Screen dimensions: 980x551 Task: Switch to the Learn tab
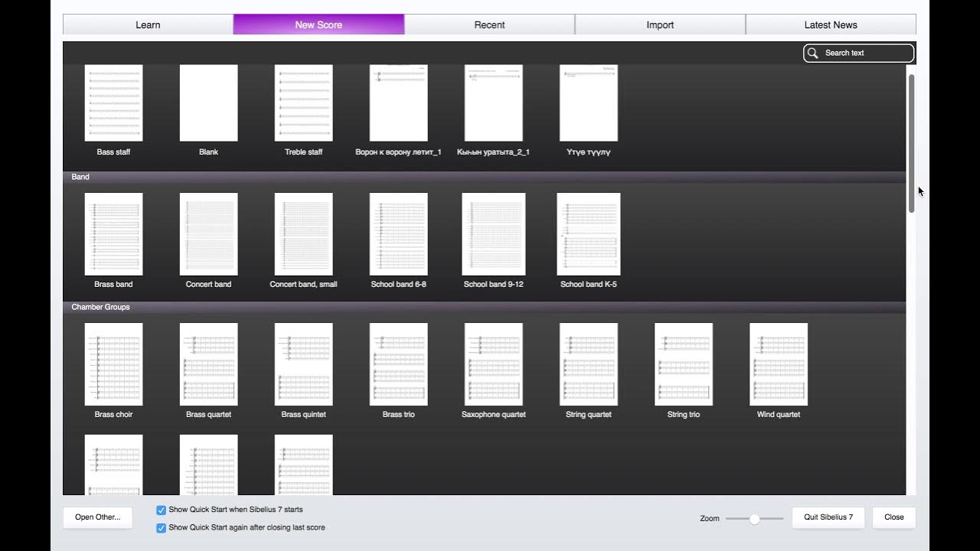(x=148, y=24)
